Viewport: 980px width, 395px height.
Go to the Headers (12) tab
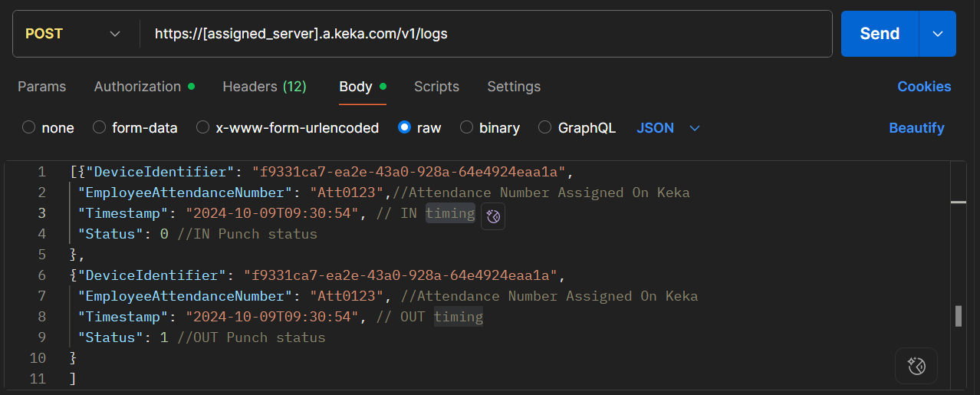point(265,87)
